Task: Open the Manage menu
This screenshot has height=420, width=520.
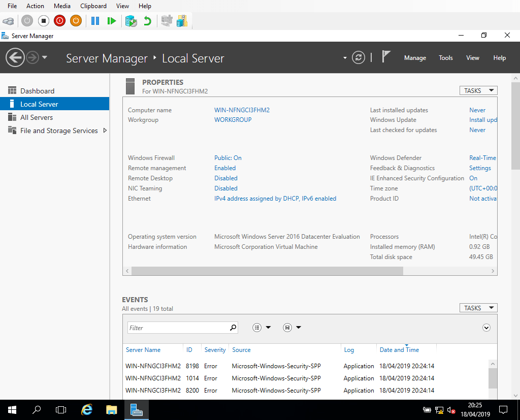Action: point(415,58)
